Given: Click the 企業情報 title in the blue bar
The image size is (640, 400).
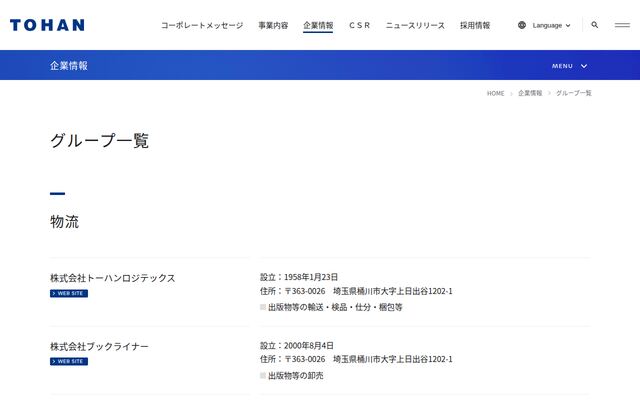Looking at the screenshot, I should (69, 66).
